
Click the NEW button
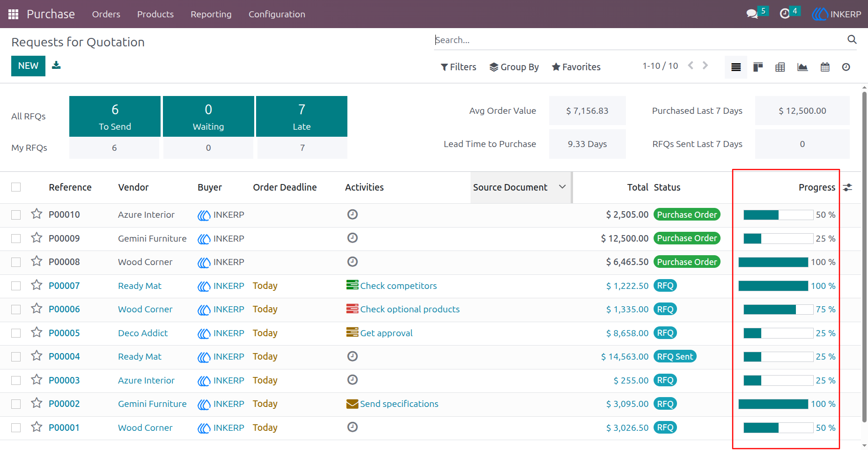[x=28, y=66]
